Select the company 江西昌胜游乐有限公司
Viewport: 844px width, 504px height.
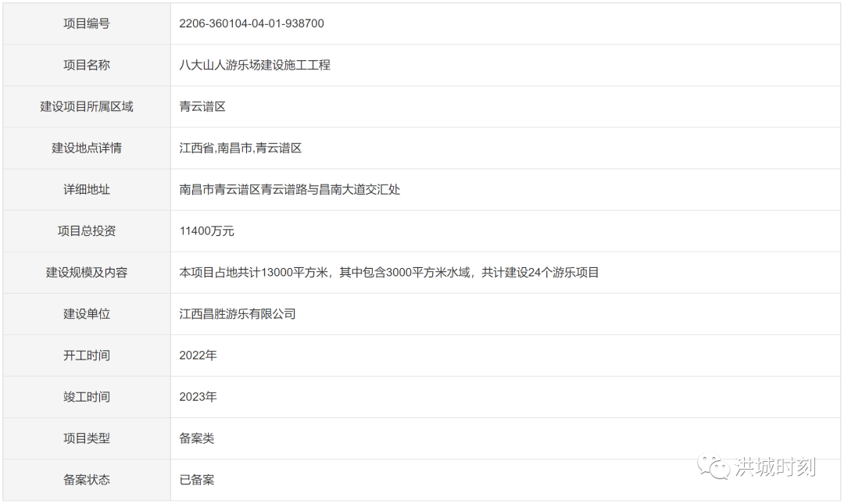[x=238, y=314]
